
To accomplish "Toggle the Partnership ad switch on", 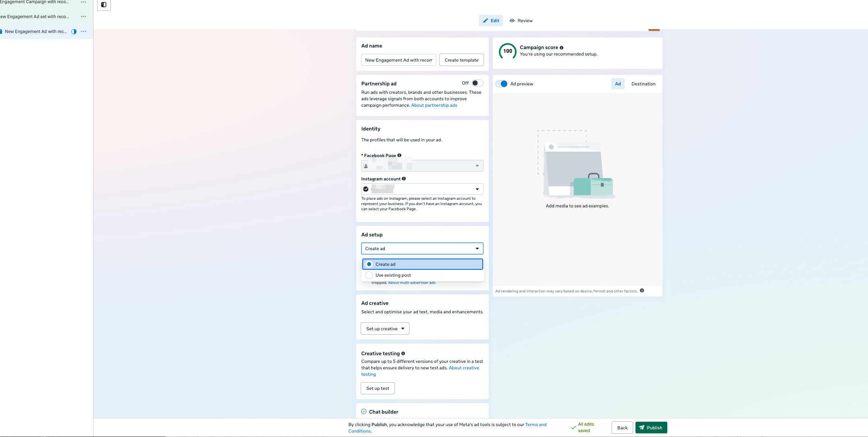I will [x=477, y=83].
